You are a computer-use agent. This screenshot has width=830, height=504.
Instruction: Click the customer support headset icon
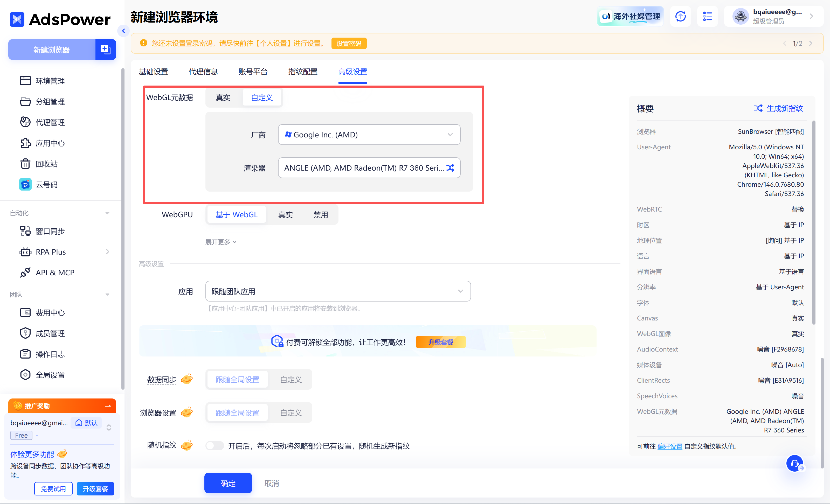click(795, 464)
